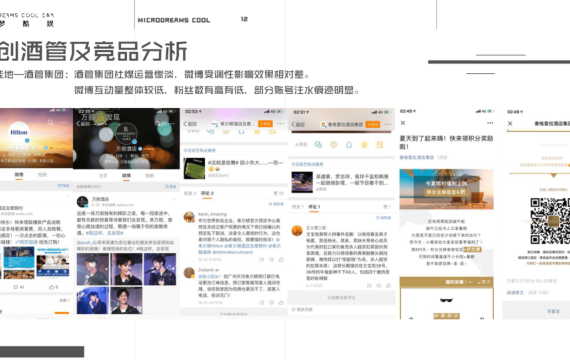Toggle like on the 香格里拉 post's long comment
Image resolution: width=570 pixels, height=360 pixels.
click(x=389, y=285)
